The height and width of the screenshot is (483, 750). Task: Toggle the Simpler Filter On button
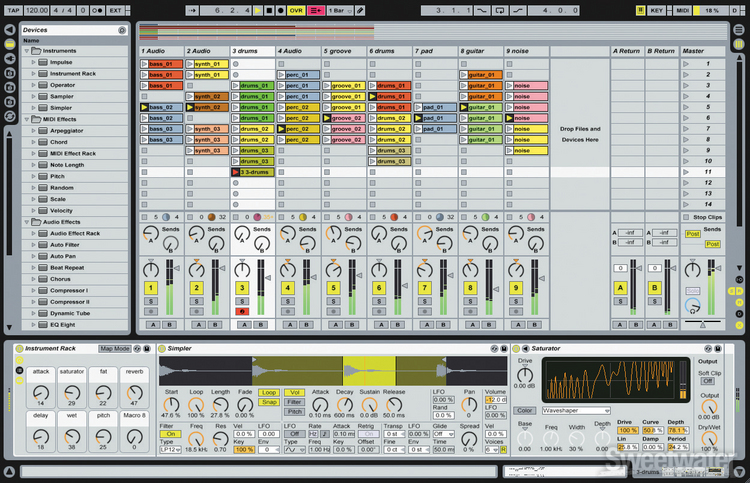[x=171, y=434]
